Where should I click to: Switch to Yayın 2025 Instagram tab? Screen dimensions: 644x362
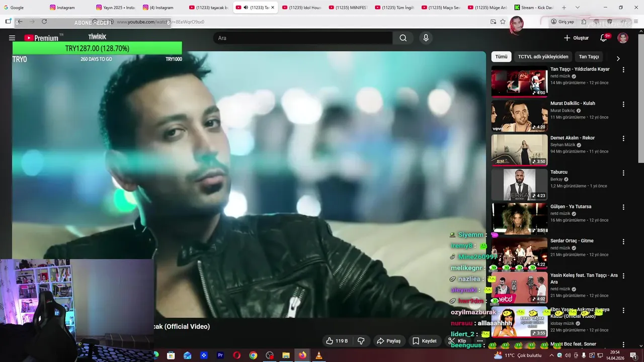point(115,8)
